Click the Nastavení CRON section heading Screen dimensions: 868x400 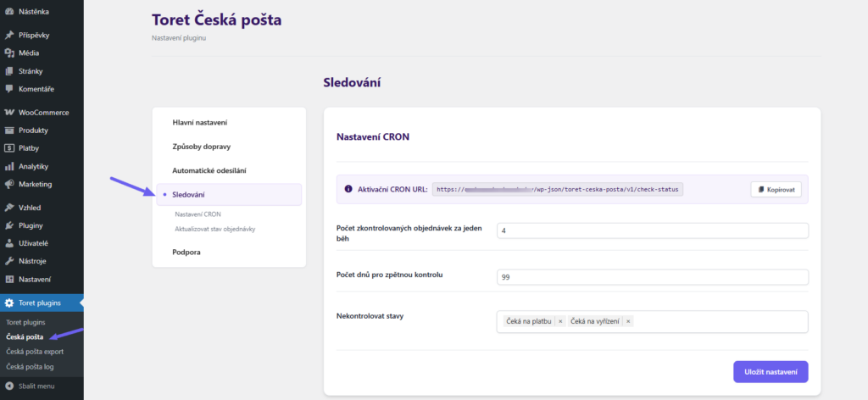[x=373, y=136]
